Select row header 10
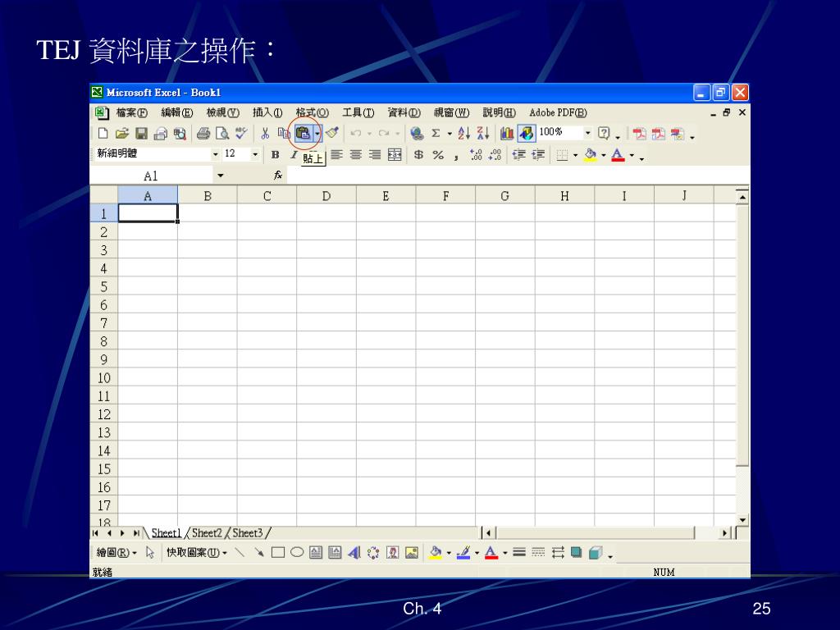Screen dimensions: 840x630 104,377
